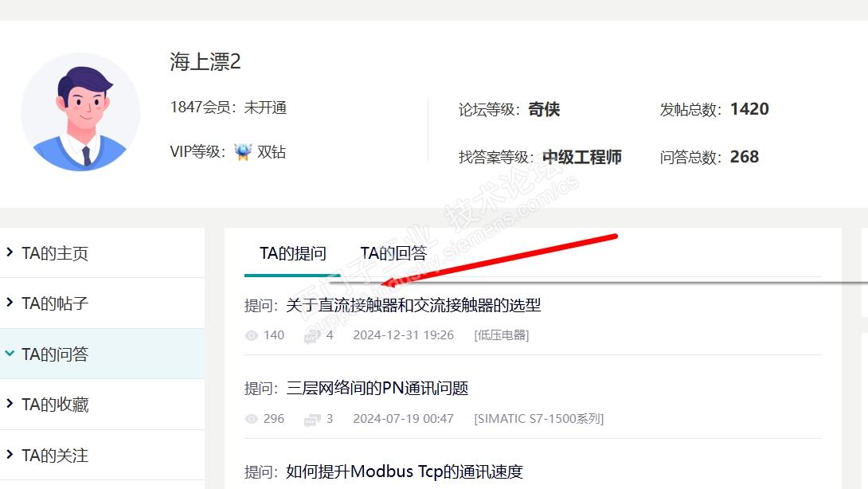Click the user avatar picture
The image size is (868, 489).
click(x=80, y=111)
